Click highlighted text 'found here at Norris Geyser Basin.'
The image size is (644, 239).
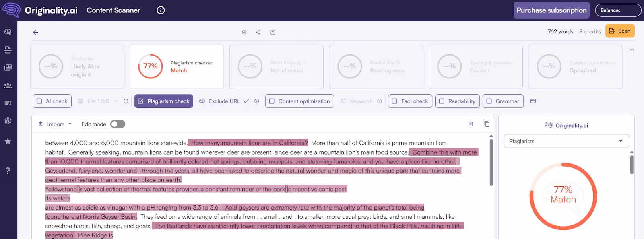tap(91, 217)
